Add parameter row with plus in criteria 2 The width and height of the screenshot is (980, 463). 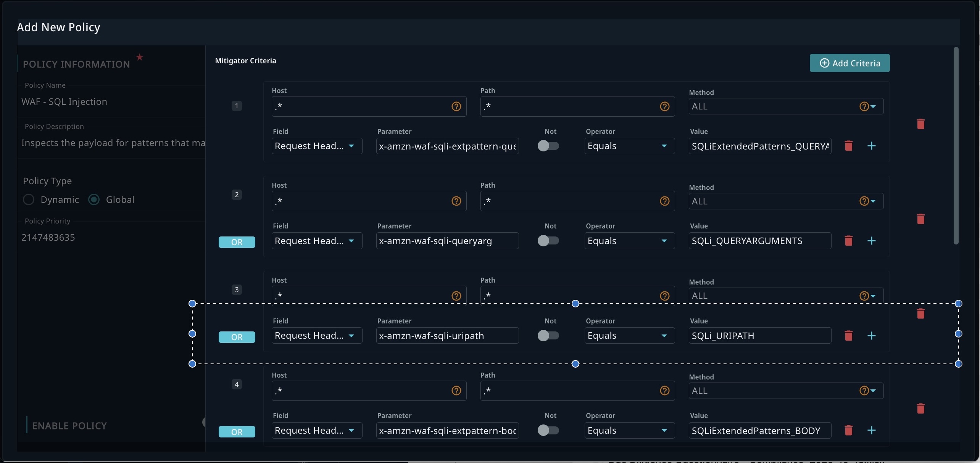coord(871,241)
